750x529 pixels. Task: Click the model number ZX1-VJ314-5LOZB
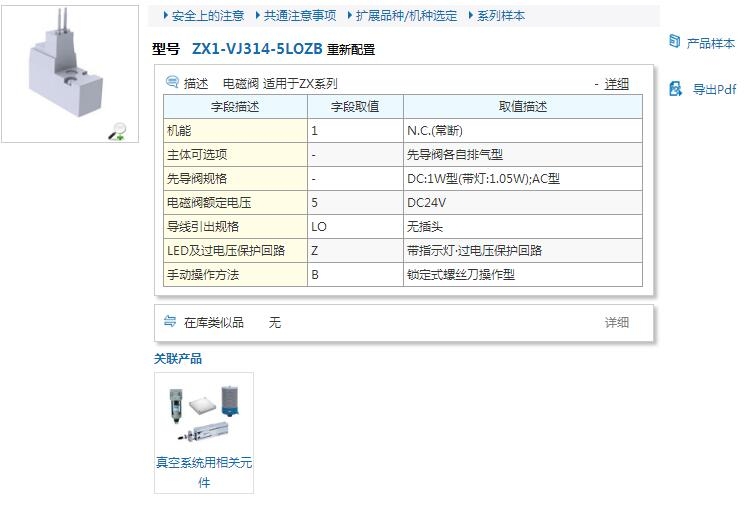coord(257,49)
